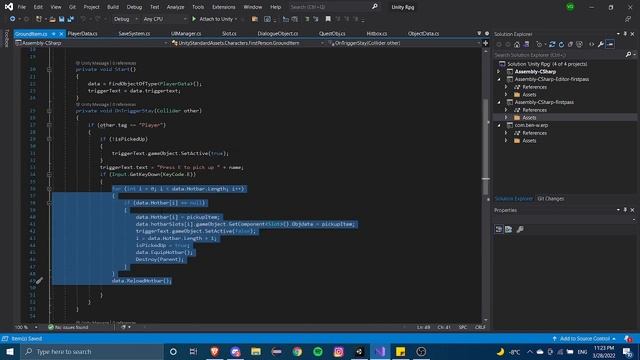The height and width of the screenshot is (360, 640).
Task: Collapse the com.ben-w.erp project node
Action: (x=498, y=125)
